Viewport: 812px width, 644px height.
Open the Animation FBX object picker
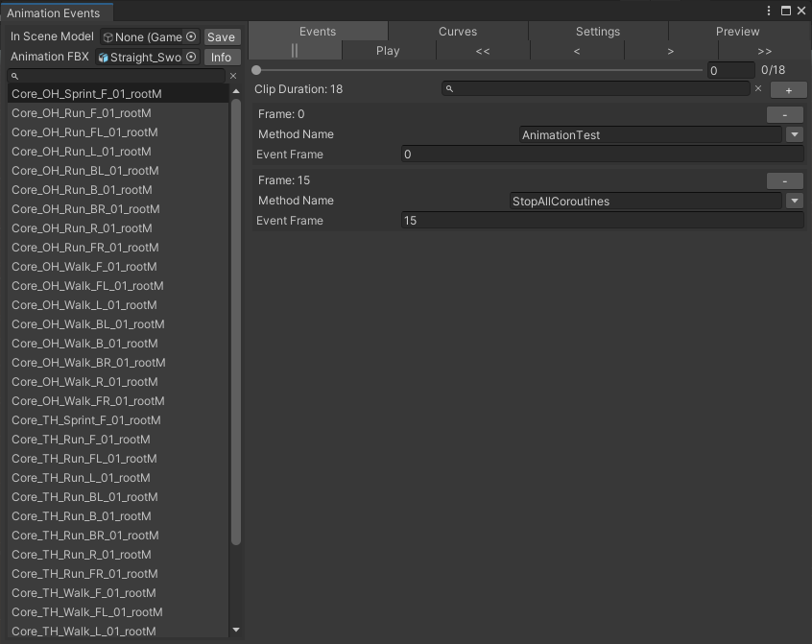pos(191,57)
